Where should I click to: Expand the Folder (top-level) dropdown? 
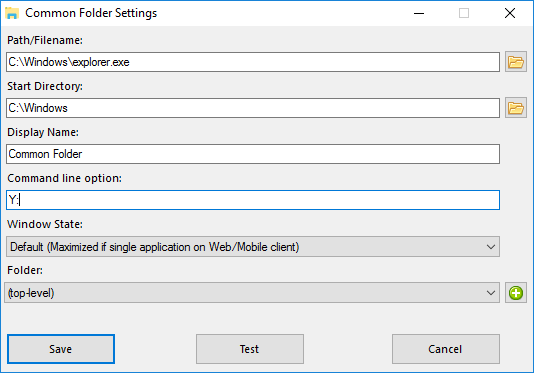pos(252,293)
